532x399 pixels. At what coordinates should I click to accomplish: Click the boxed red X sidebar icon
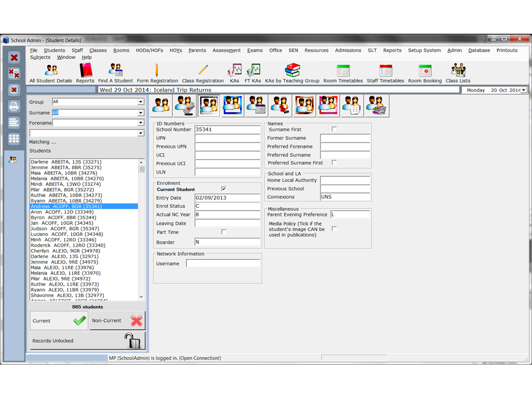click(14, 90)
